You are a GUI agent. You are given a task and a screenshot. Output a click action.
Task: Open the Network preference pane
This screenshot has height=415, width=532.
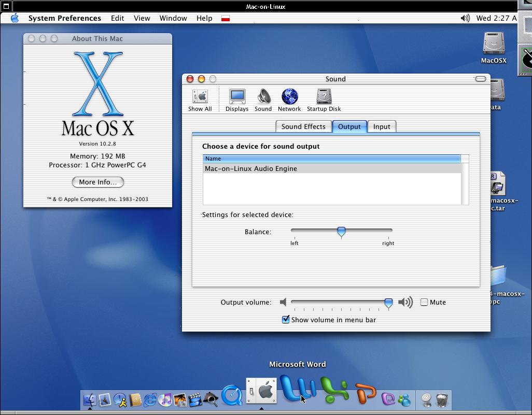[x=289, y=101]
